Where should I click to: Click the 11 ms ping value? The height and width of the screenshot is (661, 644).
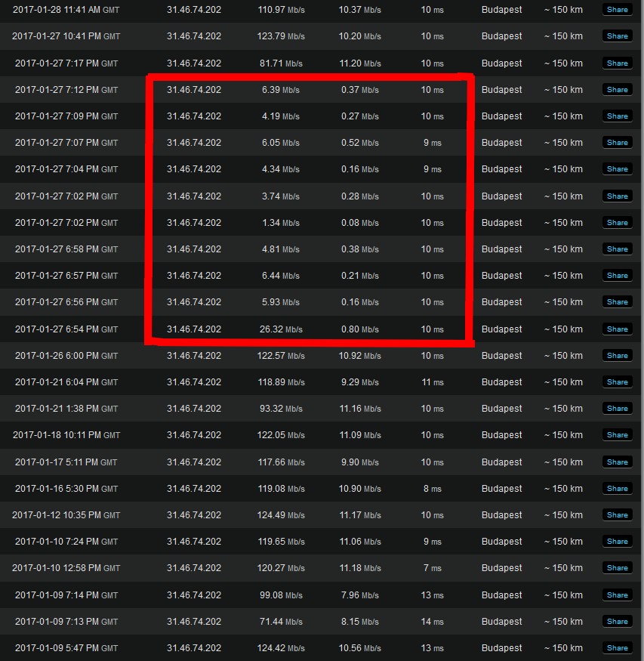coord(432,382)
